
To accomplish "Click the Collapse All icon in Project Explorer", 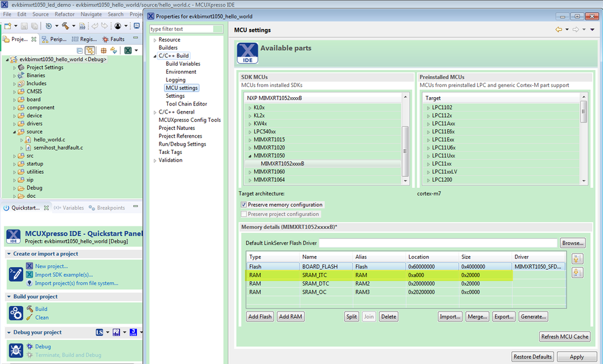I will pos(80,51).
